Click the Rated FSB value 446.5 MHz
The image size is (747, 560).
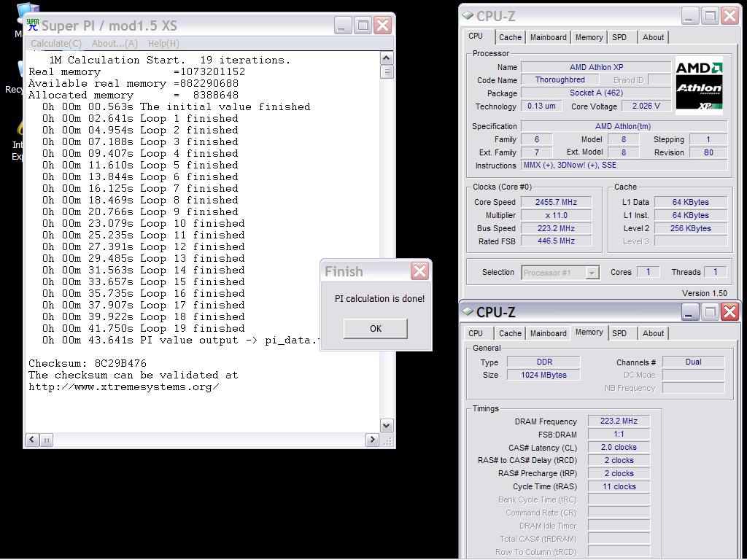pyautogui.click(x=556, y=241)
